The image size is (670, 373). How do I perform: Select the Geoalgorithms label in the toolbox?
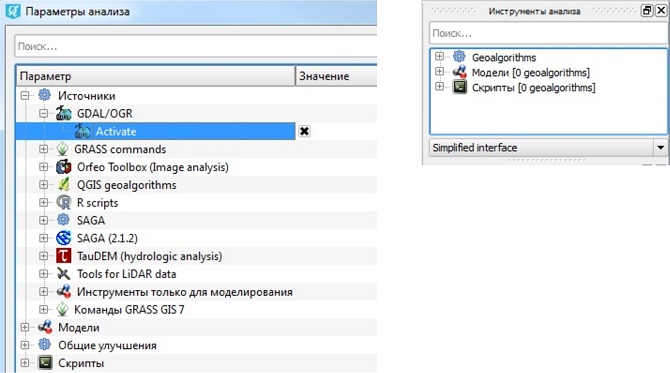tap(504, 57)
